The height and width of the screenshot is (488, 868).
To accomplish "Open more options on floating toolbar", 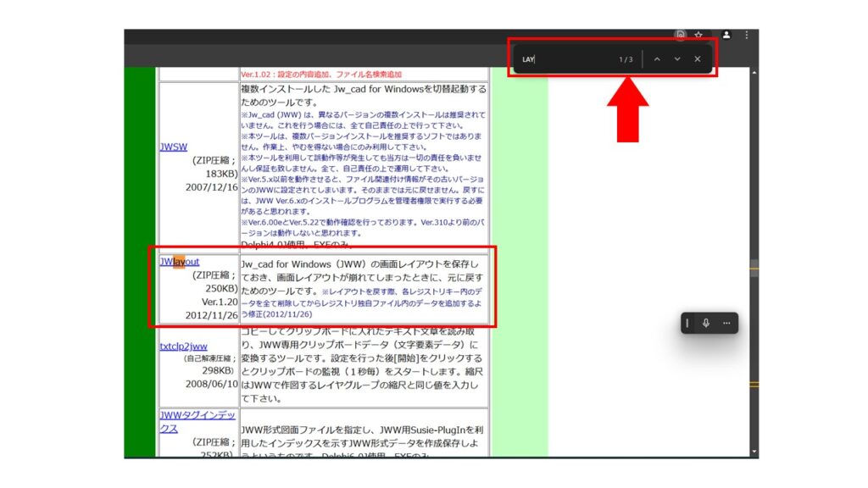I will [726, 324].
